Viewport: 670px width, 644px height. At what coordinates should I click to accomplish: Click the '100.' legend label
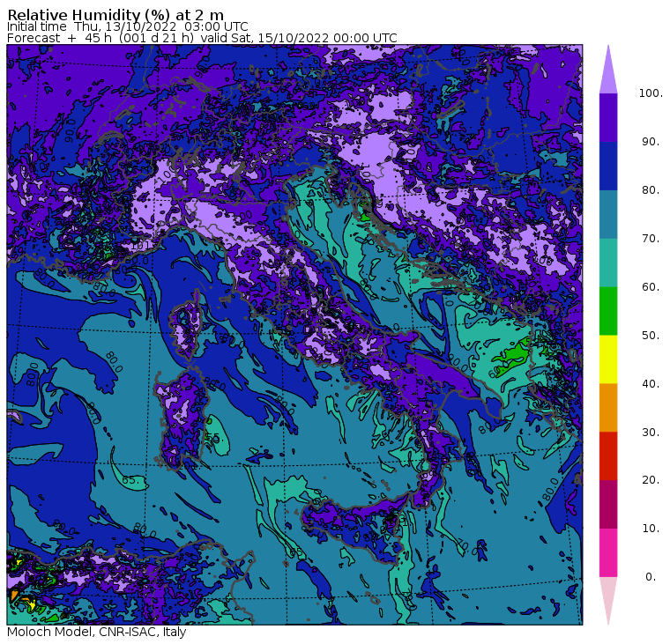coord(651,93)
